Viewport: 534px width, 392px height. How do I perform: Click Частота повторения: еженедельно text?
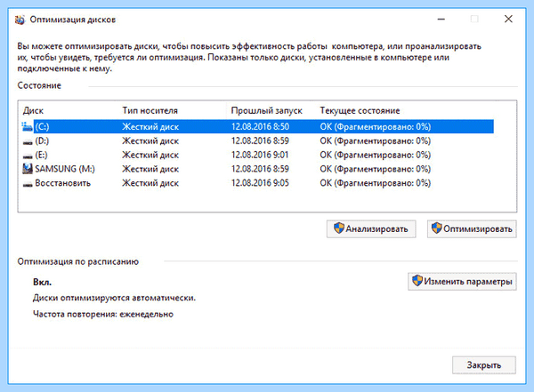coord(103,314)
